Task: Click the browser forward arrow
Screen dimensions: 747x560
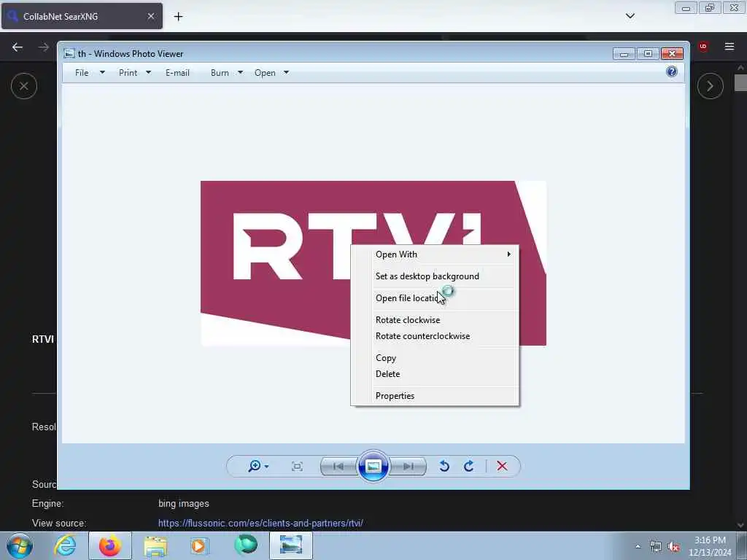Action: point(43,47)
